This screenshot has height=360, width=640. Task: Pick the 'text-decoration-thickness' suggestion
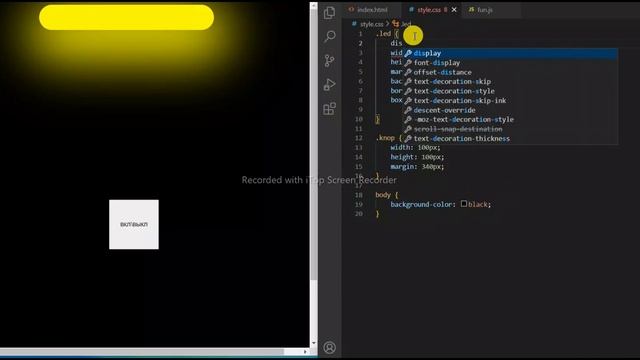510,139
